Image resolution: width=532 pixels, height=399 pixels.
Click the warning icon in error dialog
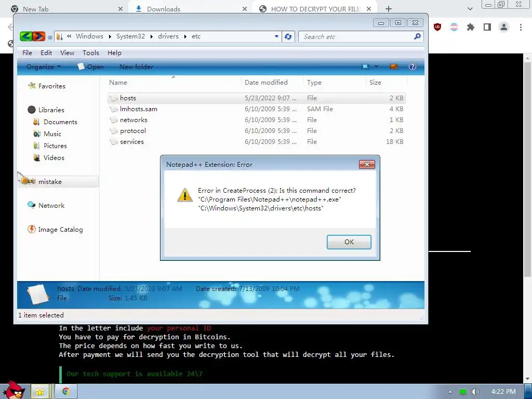(x=185, y=195)
